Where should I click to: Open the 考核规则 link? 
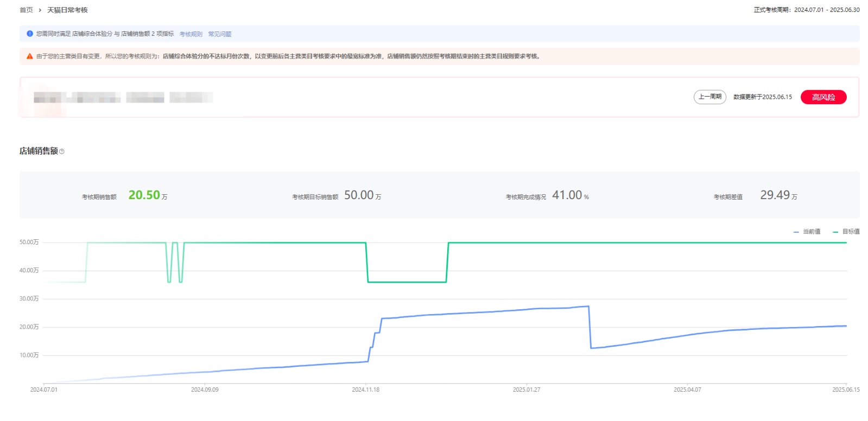click(191, 34)
